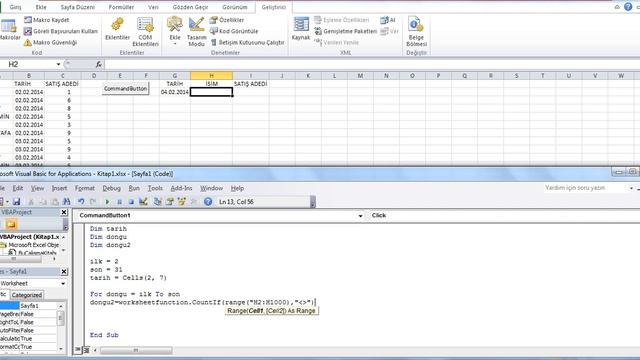Open the VBA Format menu
640x360 pixels.
(x=85, y=188)
